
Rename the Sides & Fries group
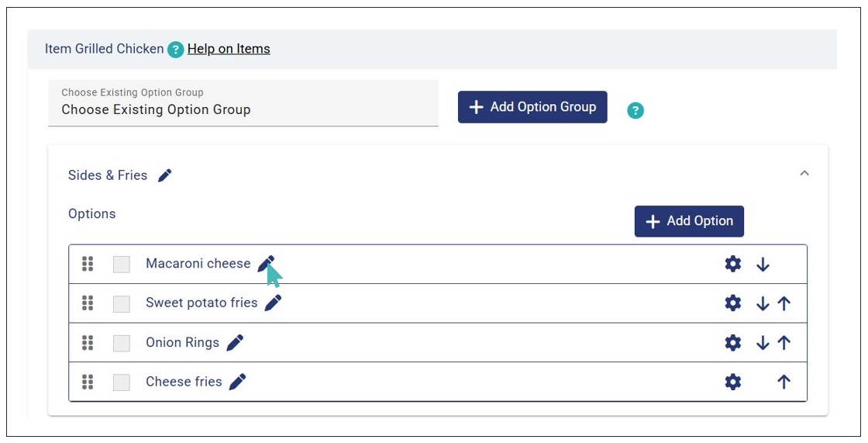[164, 175]
